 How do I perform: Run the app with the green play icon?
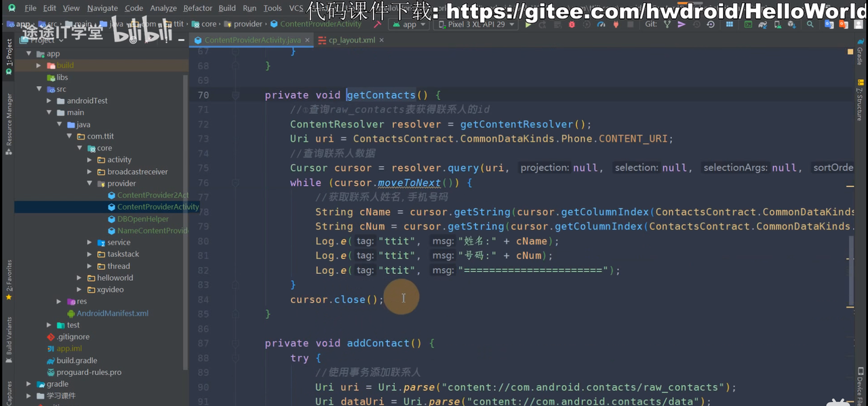528,24
